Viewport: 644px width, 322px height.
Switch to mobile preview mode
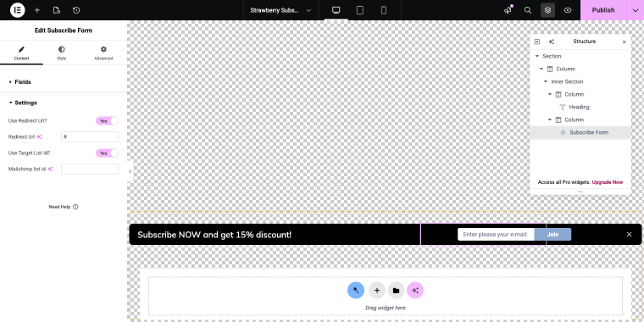[x=383, y=10]
